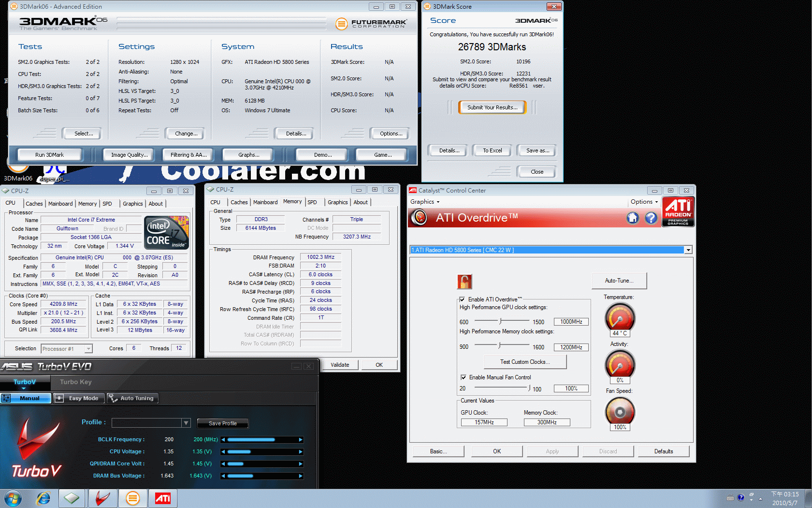
Task: Open the Windows Start menu
Action: pyautogui.click(x=13, y=498)
